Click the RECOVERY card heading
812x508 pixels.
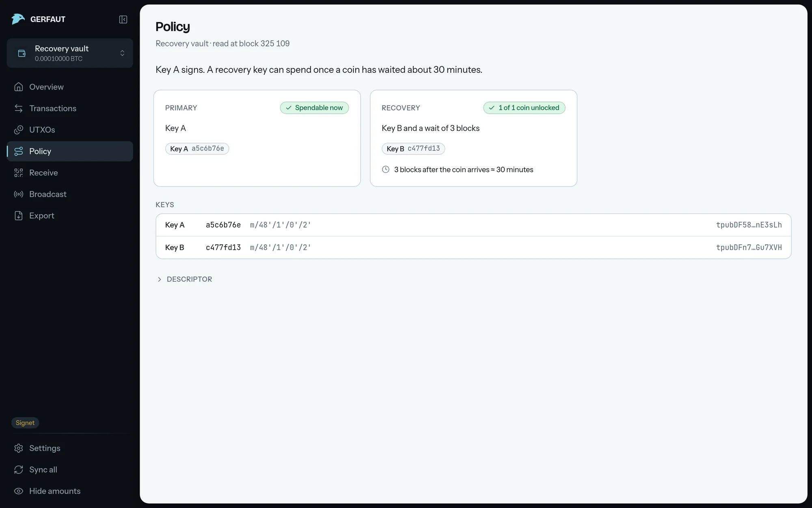coord(401,108)
